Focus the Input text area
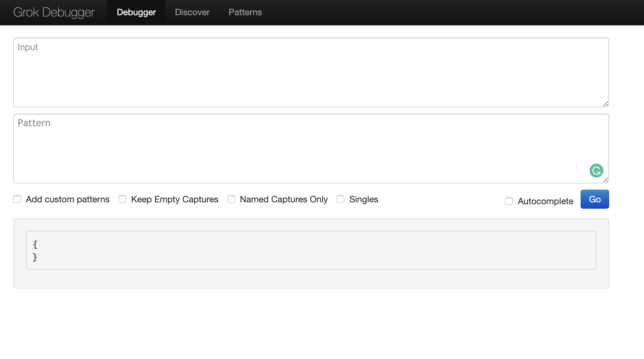 [311, 72]
